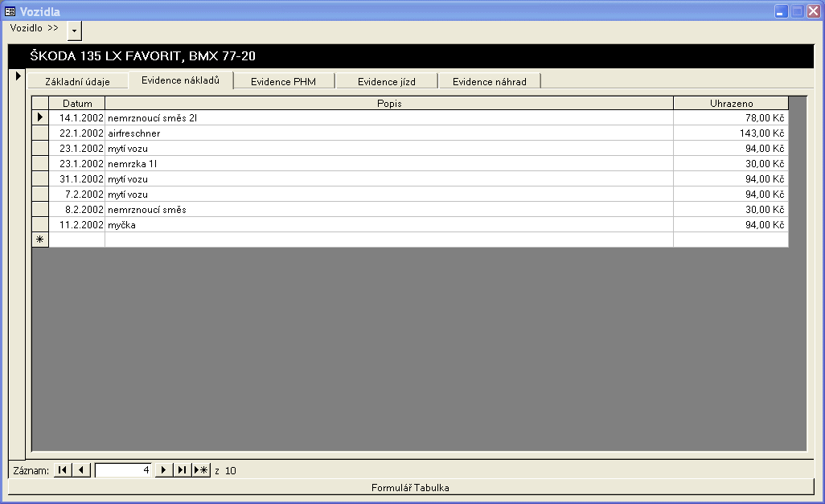825x504 pixels.
Task: Click the Uhrazeno column header
Action: pyautogui.click(x=730, y=103)
